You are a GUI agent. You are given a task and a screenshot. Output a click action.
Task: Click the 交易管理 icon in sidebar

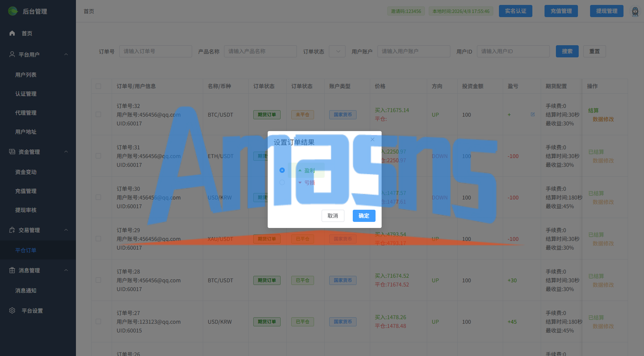click(12, 230)
